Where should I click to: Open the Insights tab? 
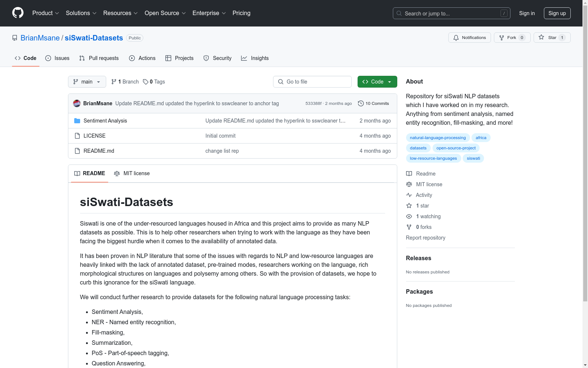(255, 58)
